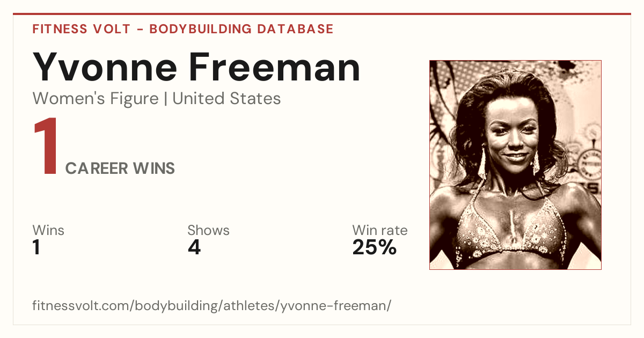Viewport: 644px width, 338px height.
Task: Click the Wins value of 1
Action: click(36, 247)
